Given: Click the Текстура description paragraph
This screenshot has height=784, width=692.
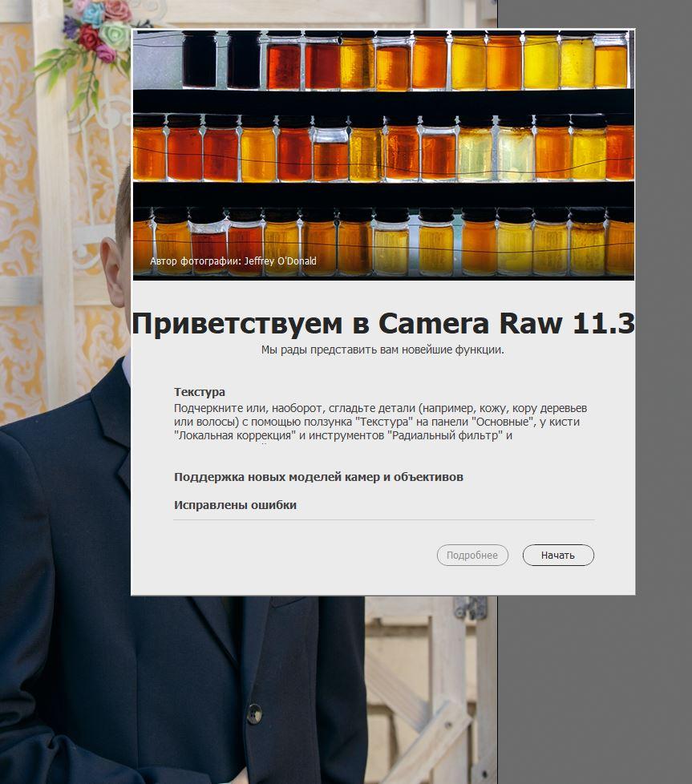Looking at the screenshot, I should tap(381, 422).
